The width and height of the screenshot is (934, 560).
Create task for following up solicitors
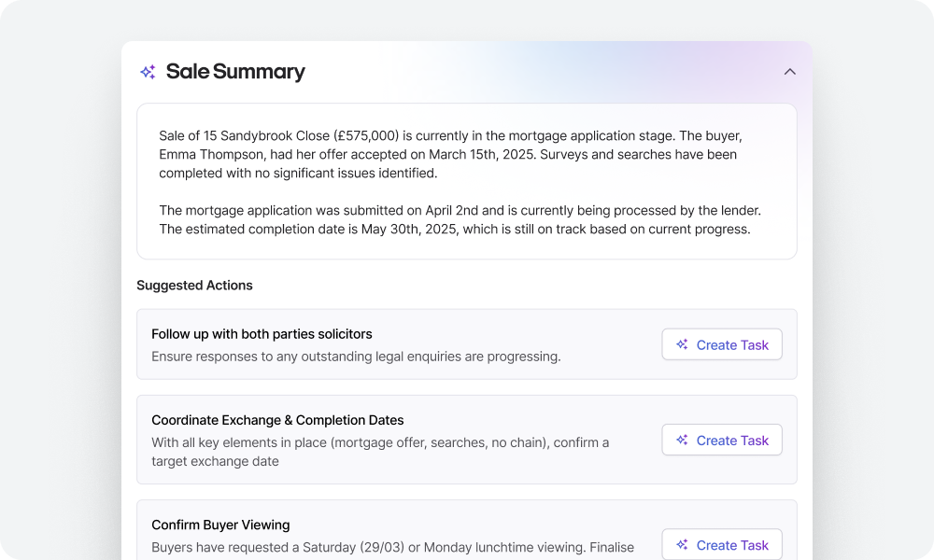(722, 344)
